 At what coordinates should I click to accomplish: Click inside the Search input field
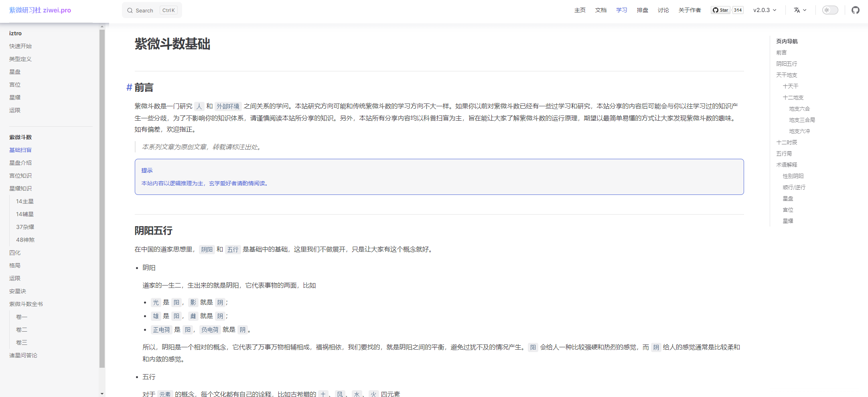tap(148, 10)
